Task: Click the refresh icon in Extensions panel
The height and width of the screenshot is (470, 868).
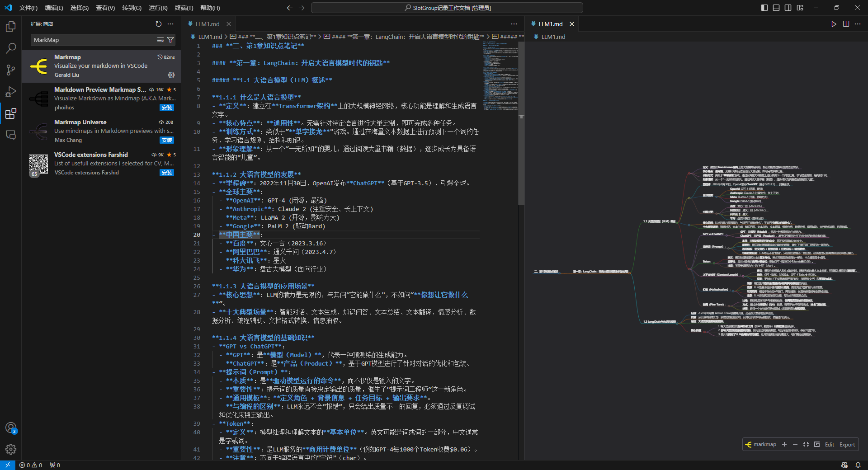Action: [x=159, y=24]
